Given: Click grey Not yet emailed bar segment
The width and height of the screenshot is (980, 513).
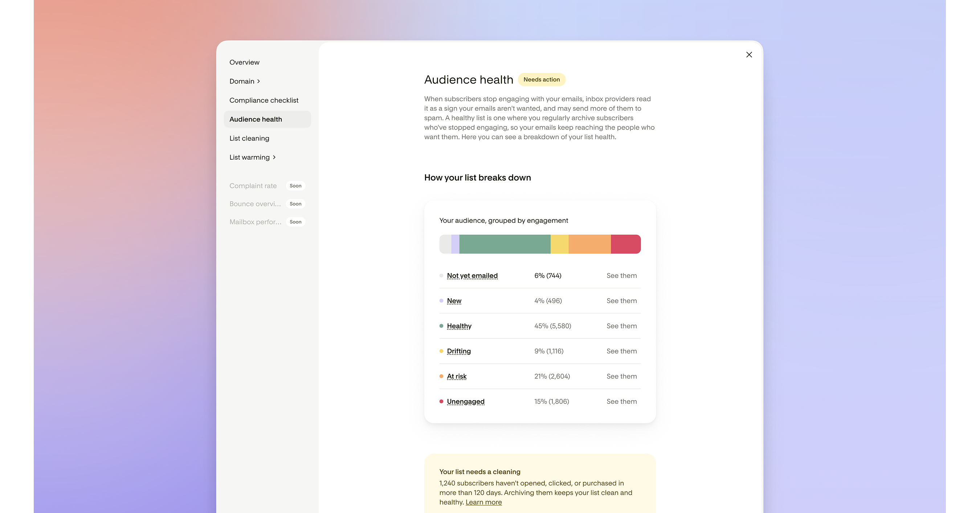Looking at the screenshot, I should coord(445,244).
